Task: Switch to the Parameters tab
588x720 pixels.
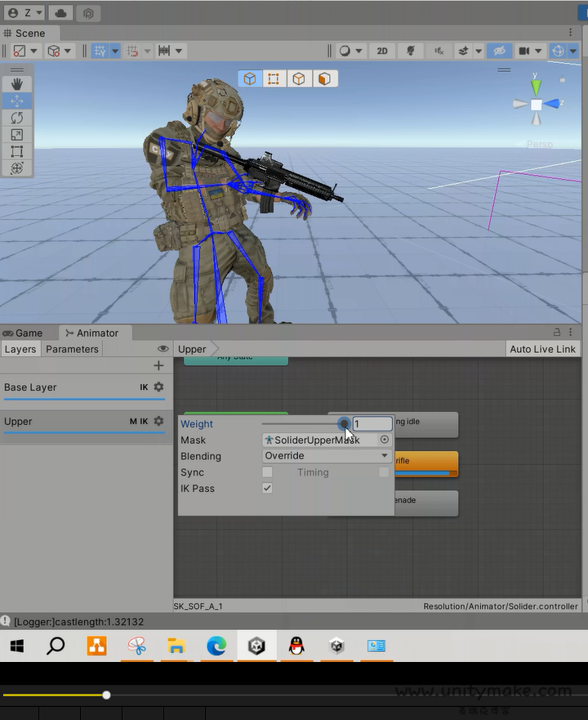Action: pos(72,349)
